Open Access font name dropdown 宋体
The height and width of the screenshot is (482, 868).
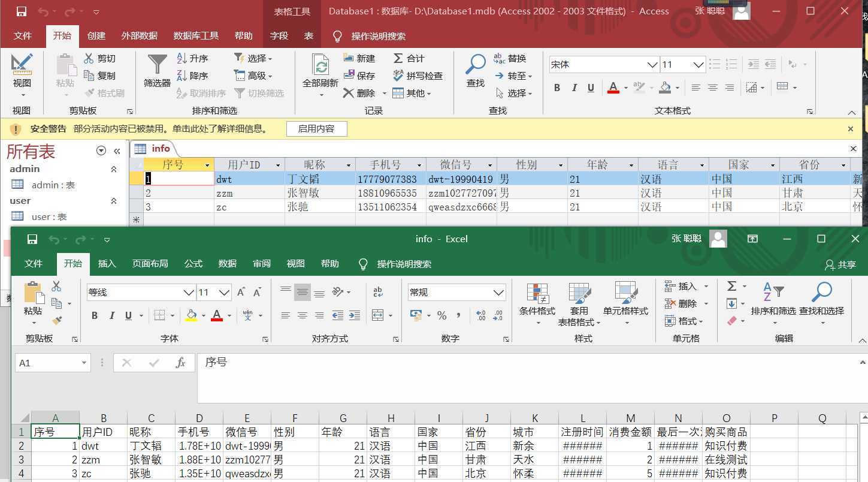point(652,65)
